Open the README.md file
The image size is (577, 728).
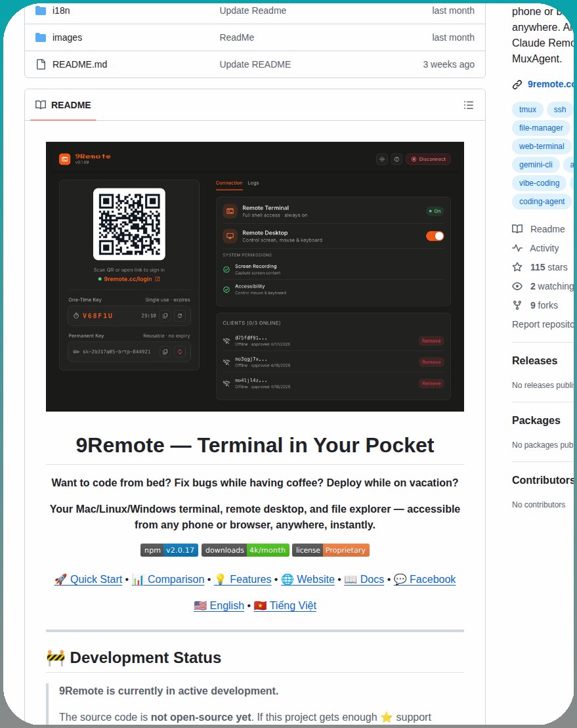click(x=79, y=64)
